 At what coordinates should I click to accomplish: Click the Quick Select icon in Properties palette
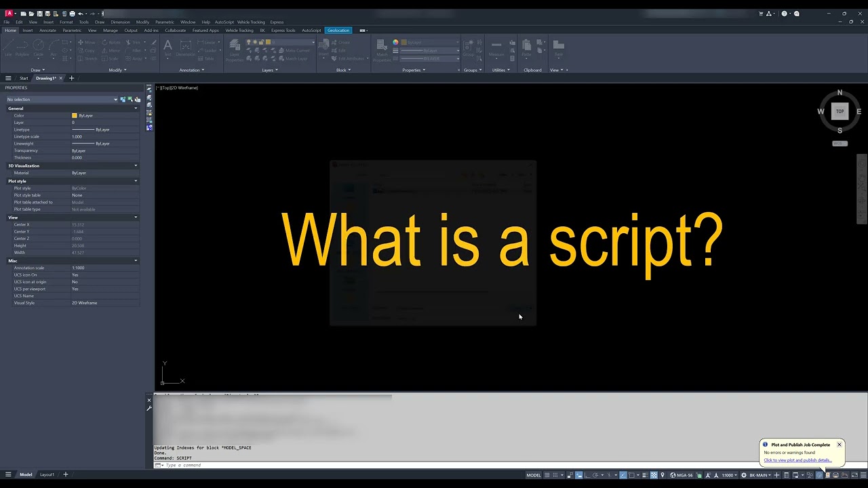point(138,100)
